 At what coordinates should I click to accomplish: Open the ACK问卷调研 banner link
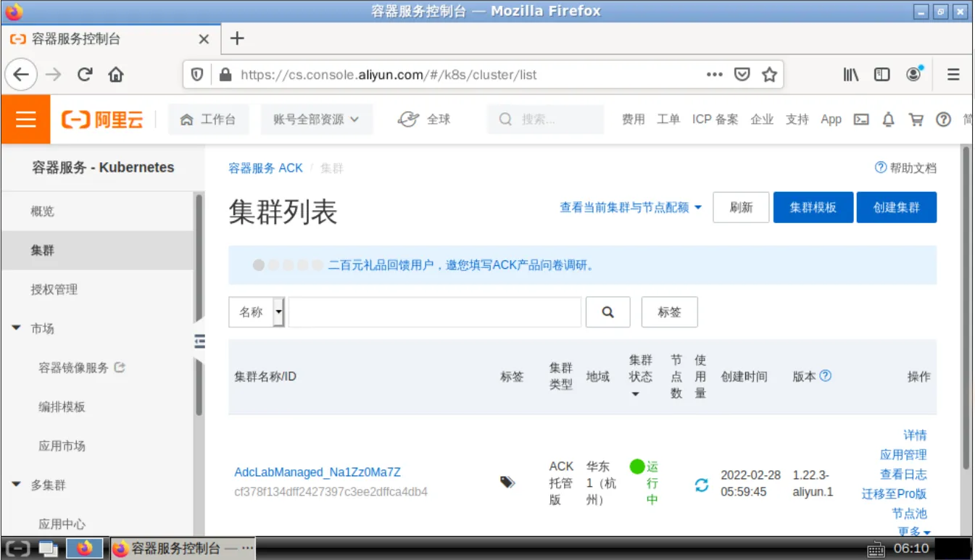click(x=461, y=265)
